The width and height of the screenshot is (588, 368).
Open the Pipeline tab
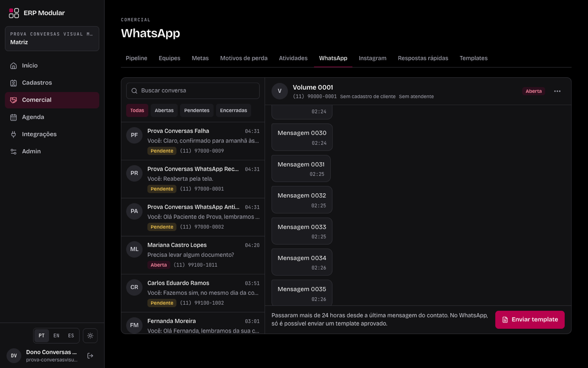pos(136,58)
